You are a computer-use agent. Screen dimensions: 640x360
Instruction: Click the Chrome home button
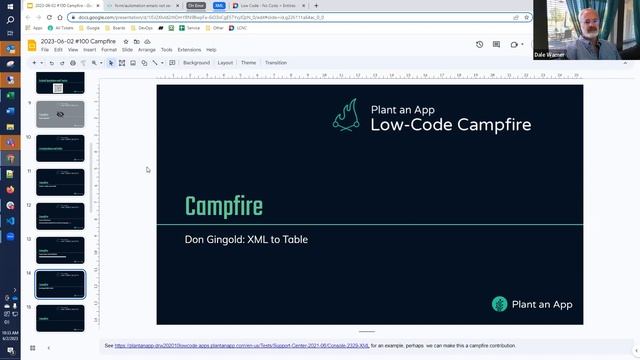tap(60, 18)
